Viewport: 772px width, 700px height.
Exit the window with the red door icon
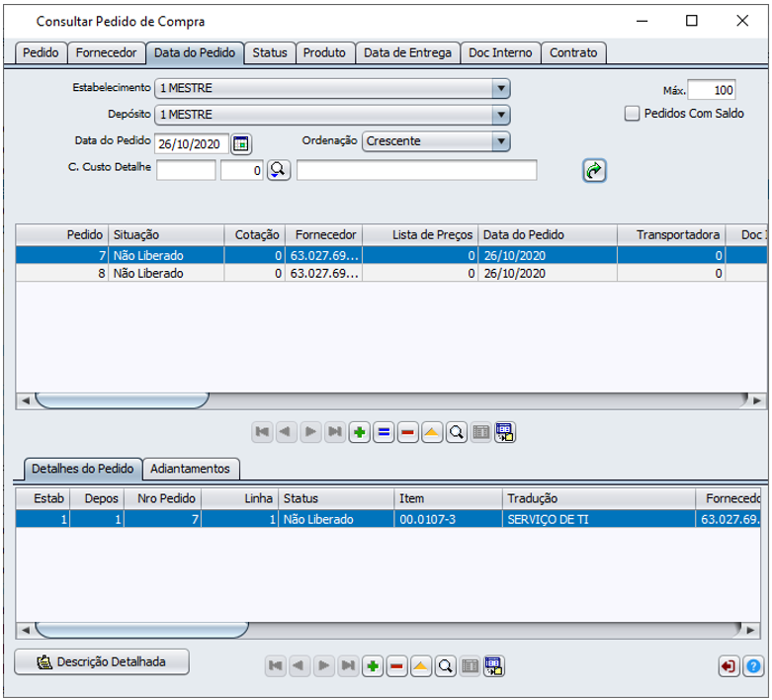[x=729, y=666]
